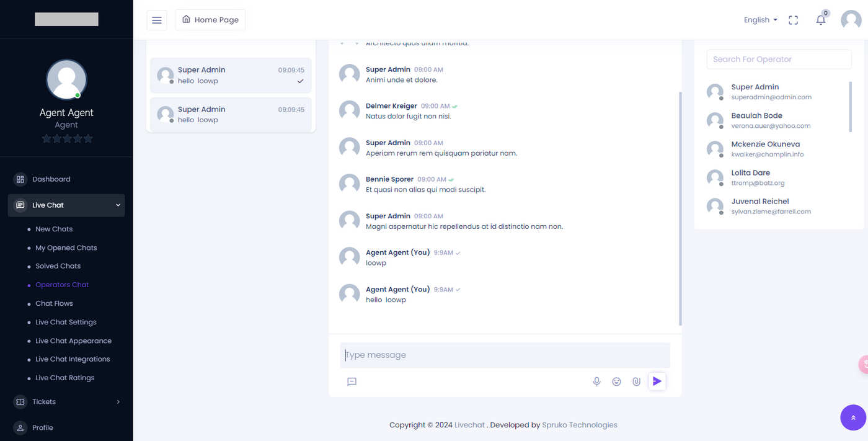Focus the Search For Operator field

(779, 60)
